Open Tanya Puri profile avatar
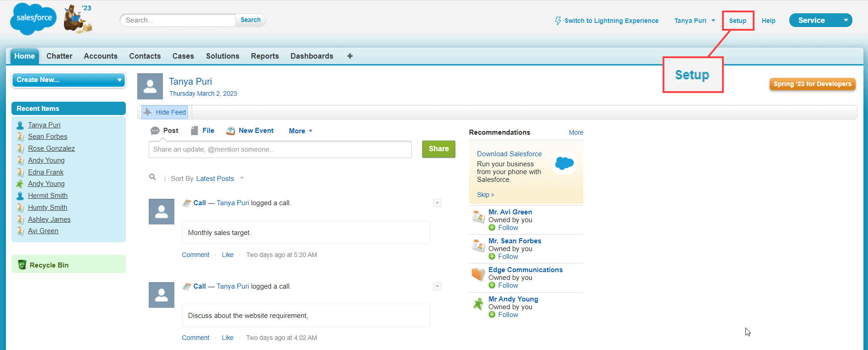This screenshot has width=868, height=350. [x=150, y=86]
